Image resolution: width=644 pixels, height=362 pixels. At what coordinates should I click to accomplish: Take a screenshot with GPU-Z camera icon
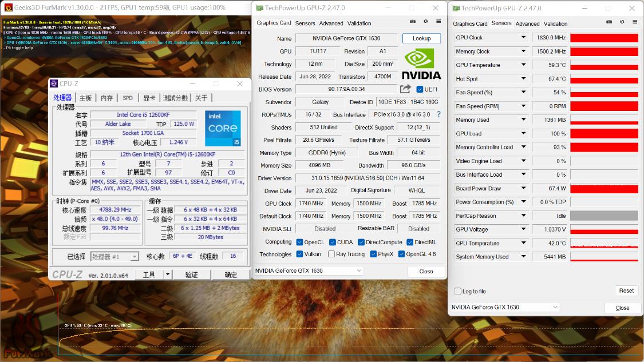[412, 21]
